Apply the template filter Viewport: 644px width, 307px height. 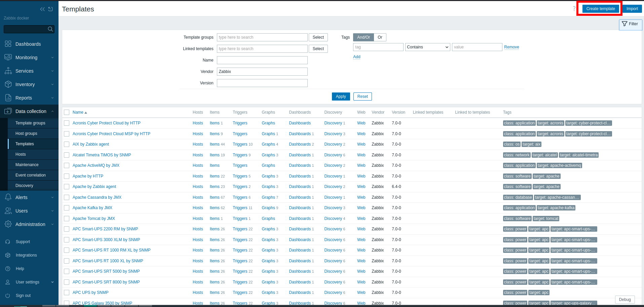tap(341, 97)
